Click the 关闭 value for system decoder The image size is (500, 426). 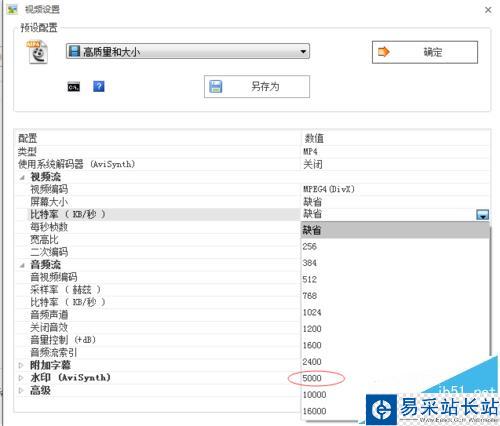(x=313, y=164)
